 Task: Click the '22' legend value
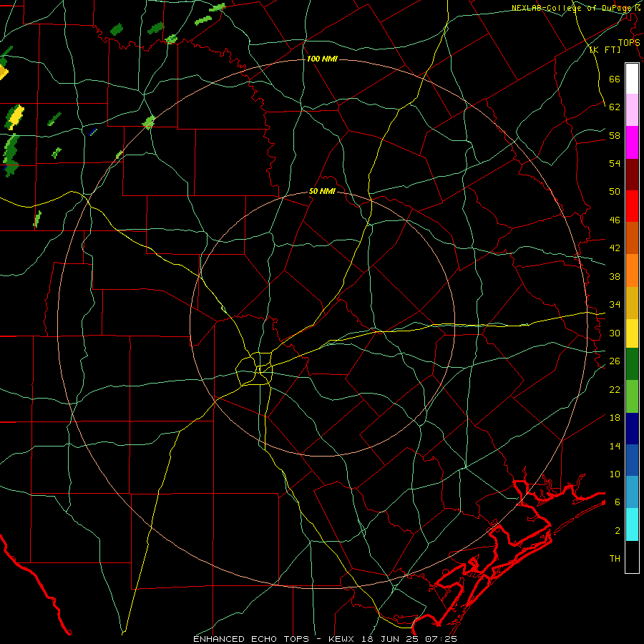[x=615, y=389]
